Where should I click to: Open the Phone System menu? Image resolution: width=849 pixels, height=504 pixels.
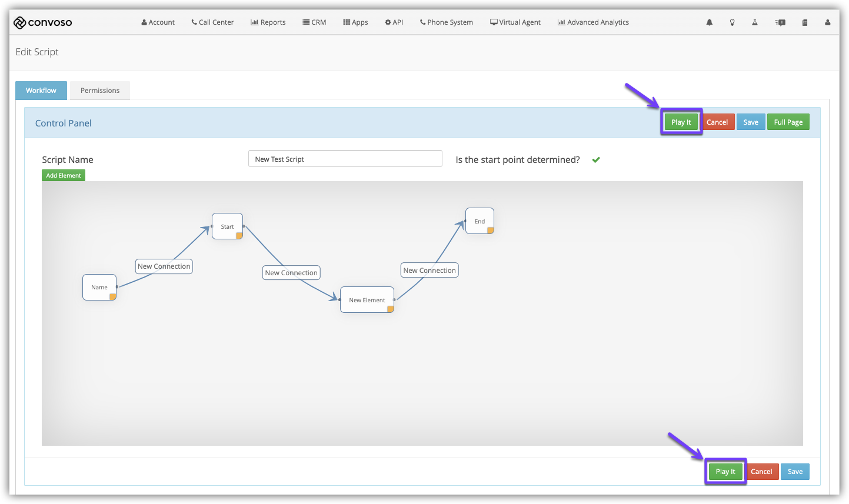click(x=446, y=22)
